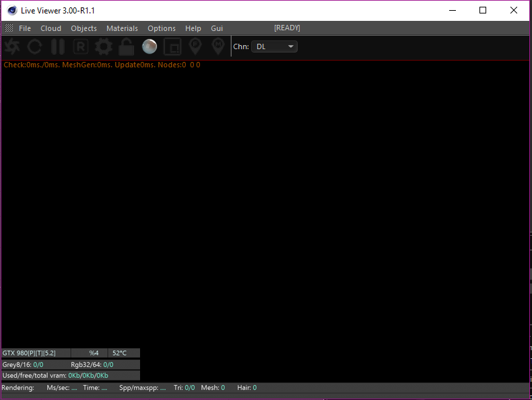
Task: Pause the render with the pause icon
Action: tap(58, 46)
